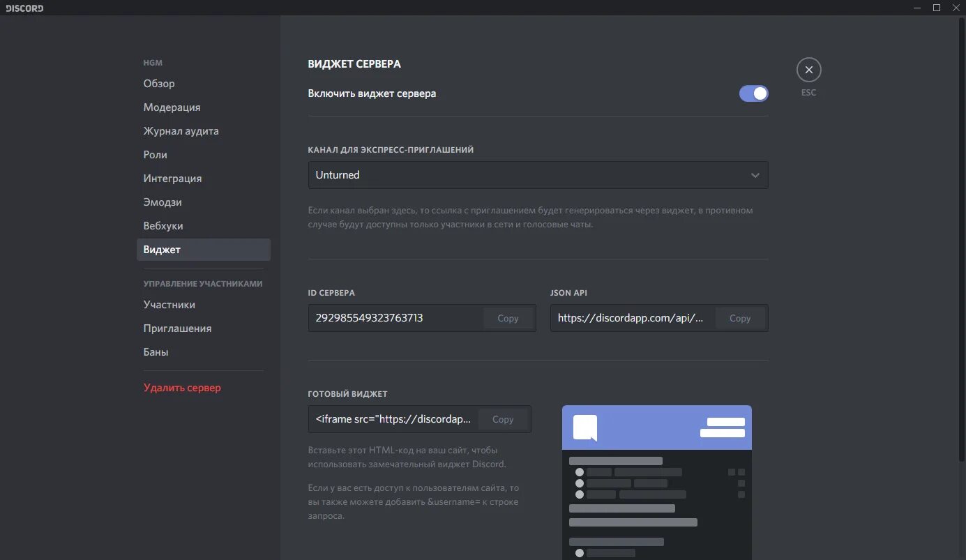Toggle the Включить виджет сервера switch
This screenshot has height=560, width=966.
[753, 93]
